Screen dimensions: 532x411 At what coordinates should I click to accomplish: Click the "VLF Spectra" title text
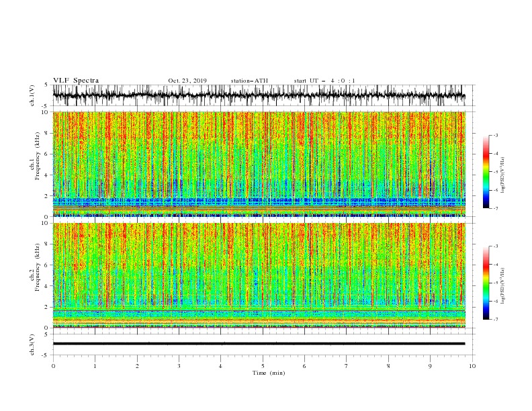[76, 81]
